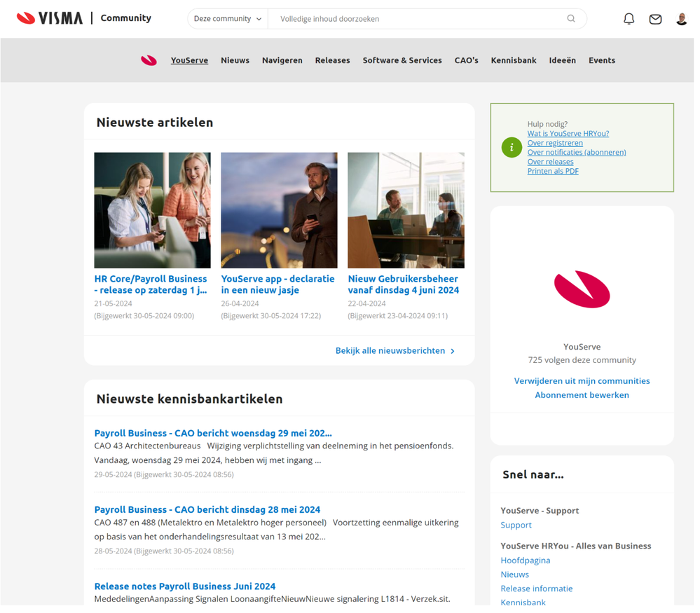
Task: Open the CAO's menu item
Action: pos(466,60)
